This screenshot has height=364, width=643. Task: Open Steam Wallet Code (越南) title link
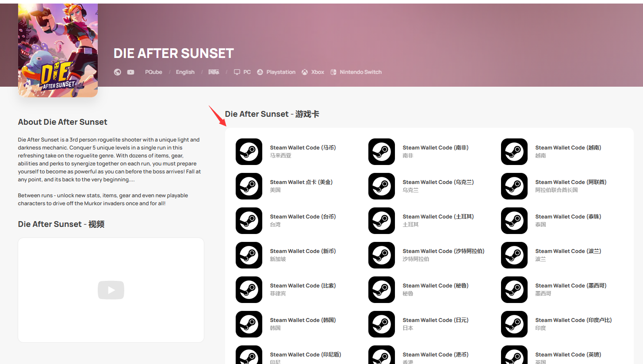(x=568, y=148)
